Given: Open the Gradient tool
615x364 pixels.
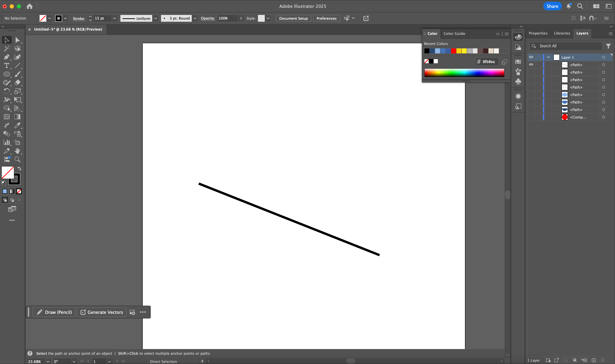Looking at the screenshot, I should (17, 117).
